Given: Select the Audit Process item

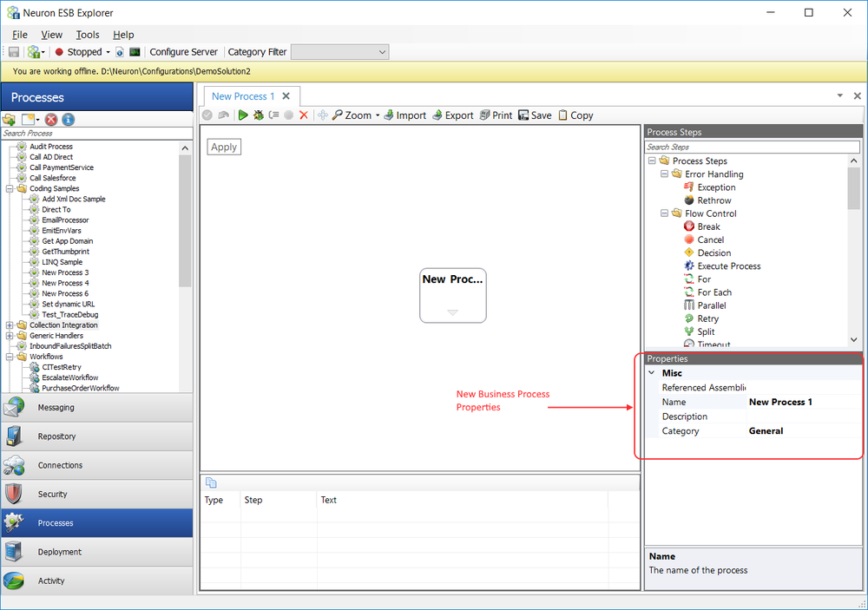Looking at the screenshot, I should point(51,147).
